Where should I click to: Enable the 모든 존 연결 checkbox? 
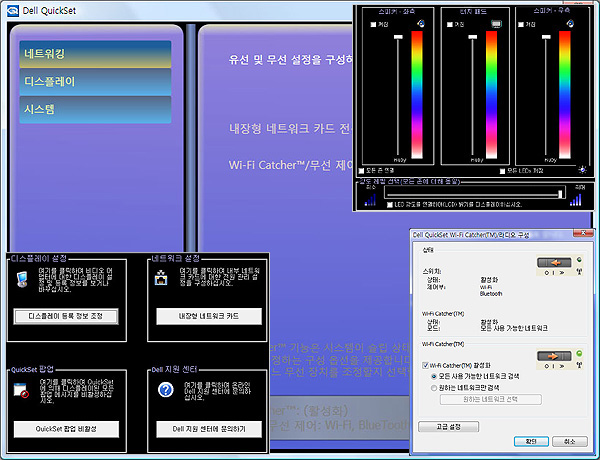tap(361, 171)
